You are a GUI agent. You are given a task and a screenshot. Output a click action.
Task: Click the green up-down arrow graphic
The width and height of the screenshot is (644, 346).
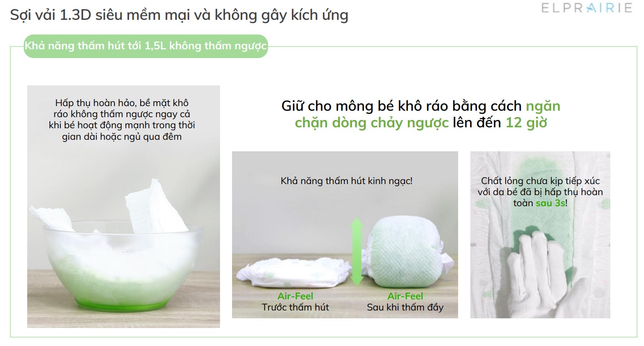[357, 252]
